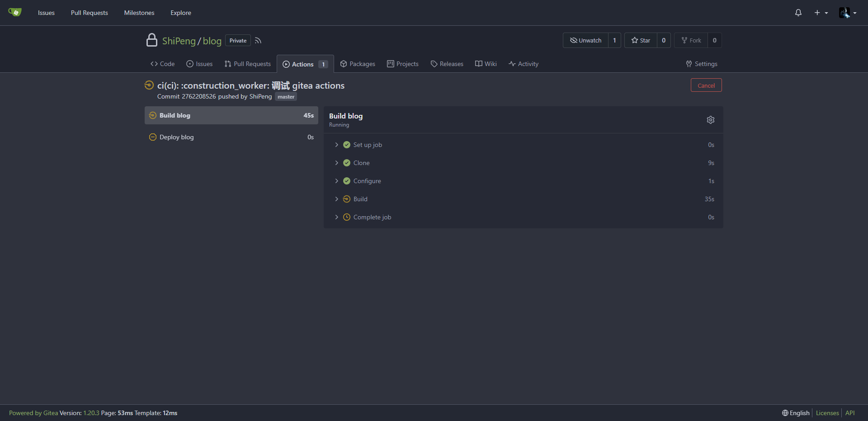The width and height of the screenshot is (868, 421).
Task: Change language from English in footer
Action: pyautogui.click(x=796, y=413)
